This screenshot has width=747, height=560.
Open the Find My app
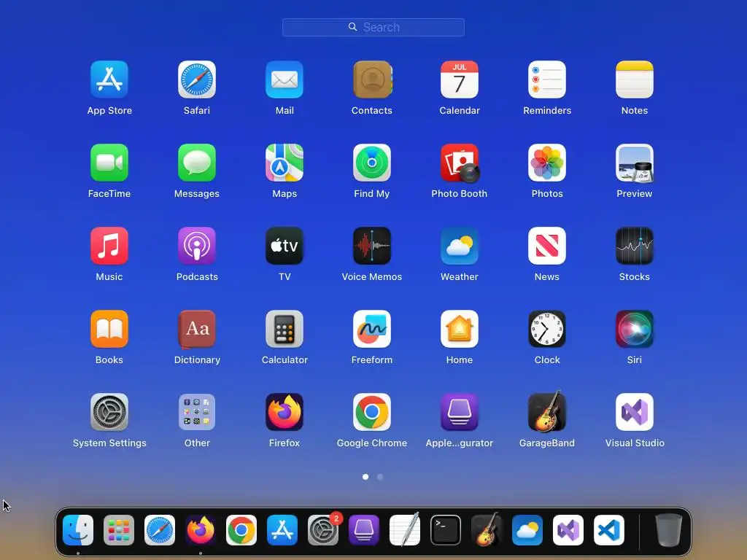pos(372,163)
